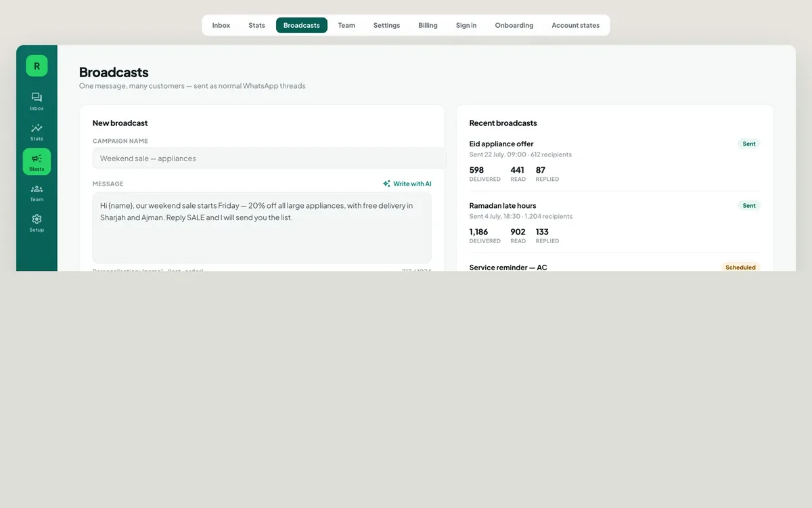Click the Write with AI sparkle icon
The image size is (812, 508).
point(386,184)
